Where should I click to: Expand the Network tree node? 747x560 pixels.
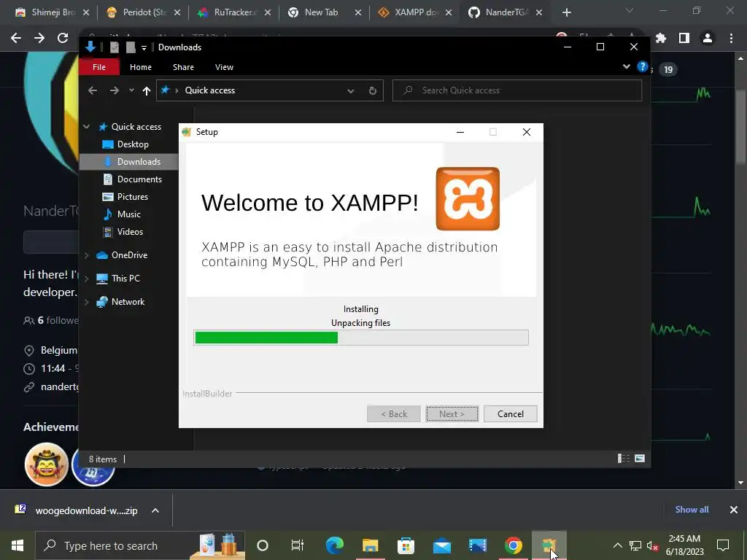tap(86, 302)
